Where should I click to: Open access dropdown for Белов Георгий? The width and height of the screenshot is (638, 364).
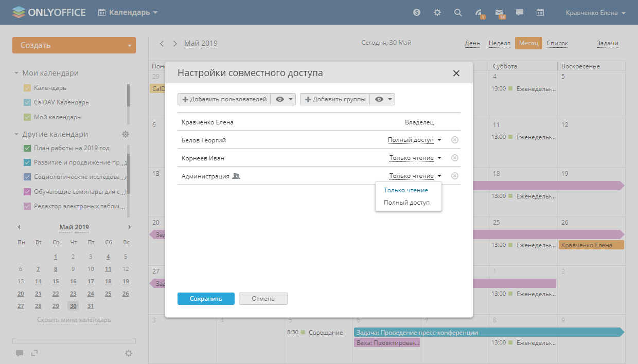tap(414, 140)
